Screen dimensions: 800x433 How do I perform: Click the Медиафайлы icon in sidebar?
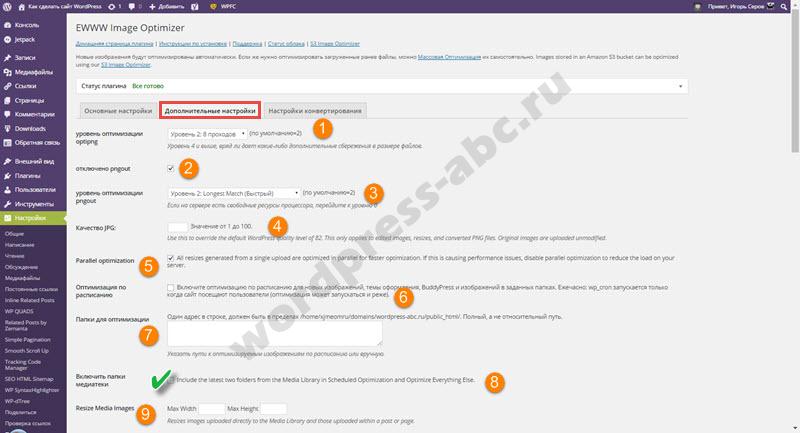click(8, 72)
